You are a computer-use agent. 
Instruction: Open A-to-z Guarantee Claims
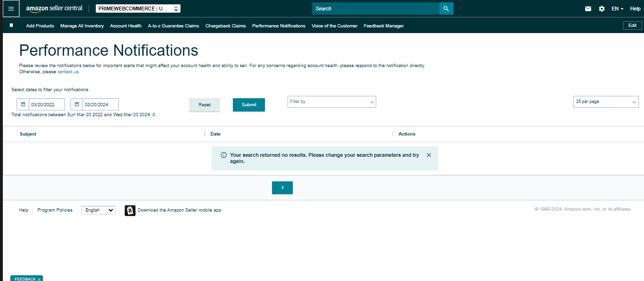173,26
